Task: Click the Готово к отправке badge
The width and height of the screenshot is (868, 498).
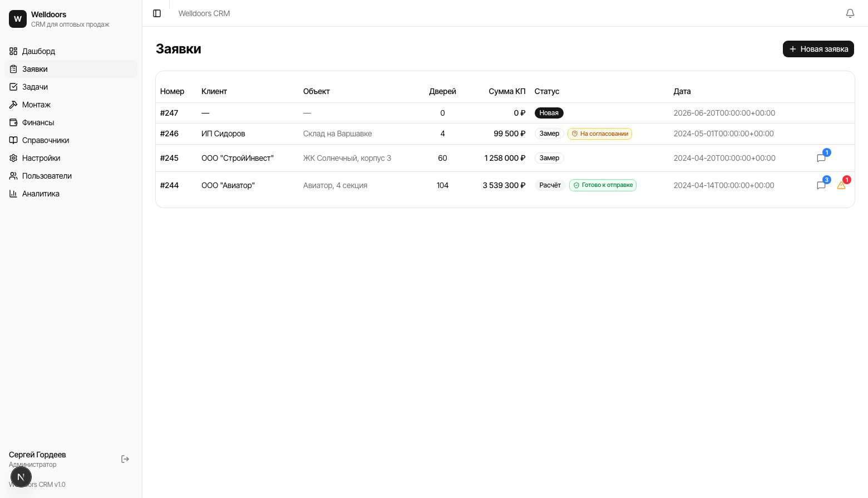Action: pos(603,185)
